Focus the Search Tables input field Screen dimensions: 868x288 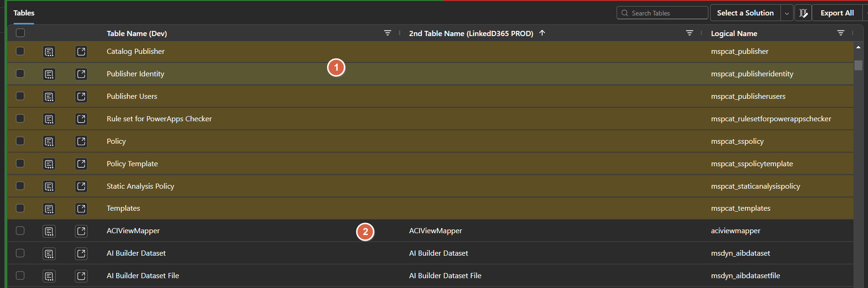click(662, 13)
